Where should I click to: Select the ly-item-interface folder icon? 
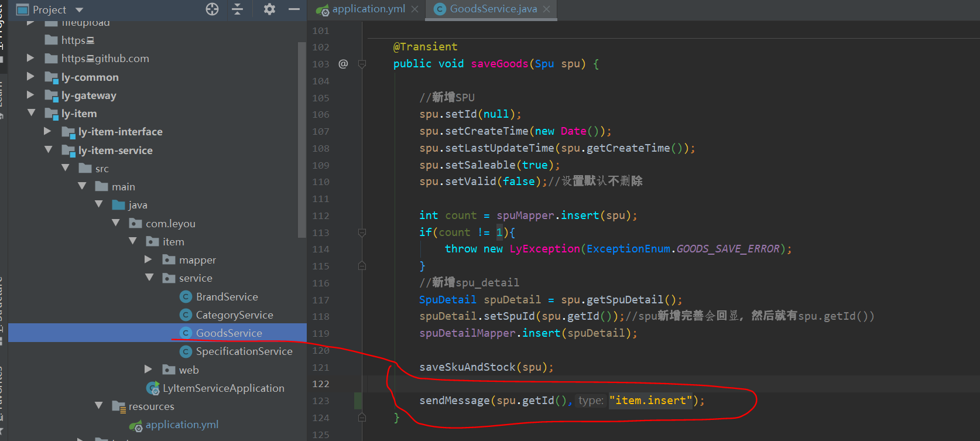(x=68, y=132)
